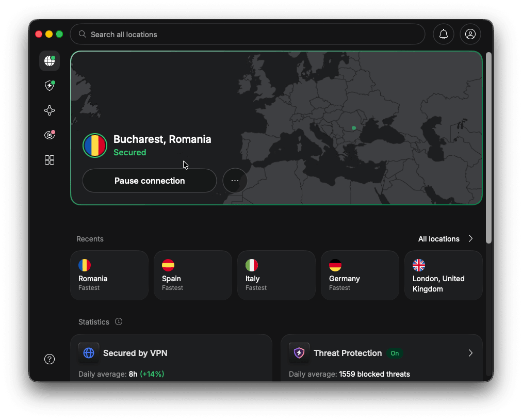Connect to Germany recent card

click(x=360, y=276)
